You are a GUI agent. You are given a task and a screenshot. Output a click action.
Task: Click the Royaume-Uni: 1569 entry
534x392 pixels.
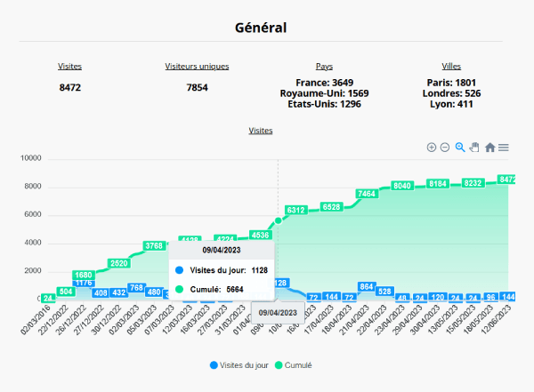(x=324, y=93)
